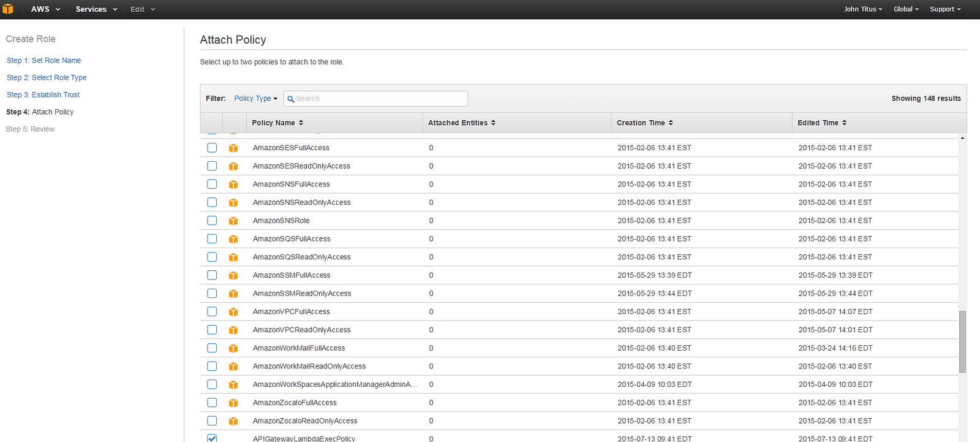Click the policy icon beside AmazonSQSFullAccess
The width and height of the screenshot is (980, 442).
233,239
